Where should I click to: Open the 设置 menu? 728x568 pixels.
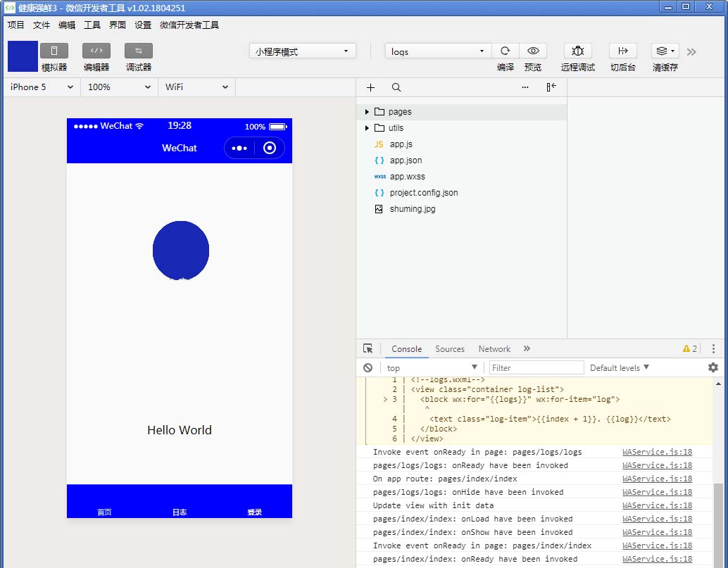[x=143, y=25]
